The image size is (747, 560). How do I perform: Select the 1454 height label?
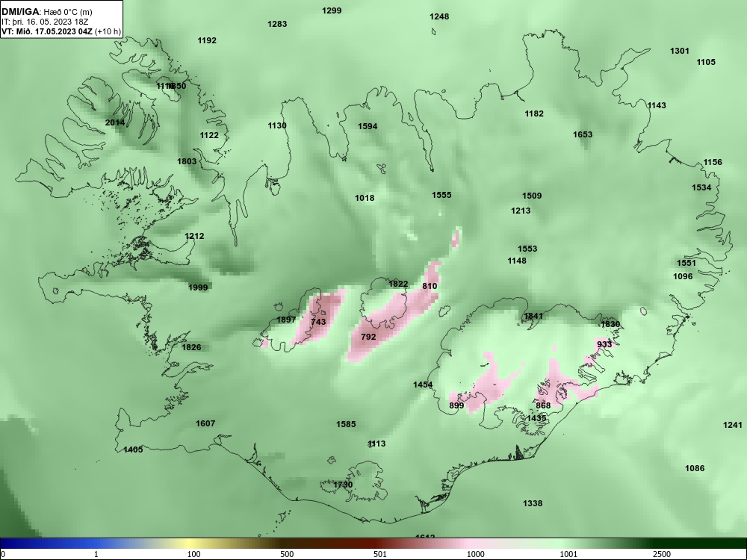[423, 385]
